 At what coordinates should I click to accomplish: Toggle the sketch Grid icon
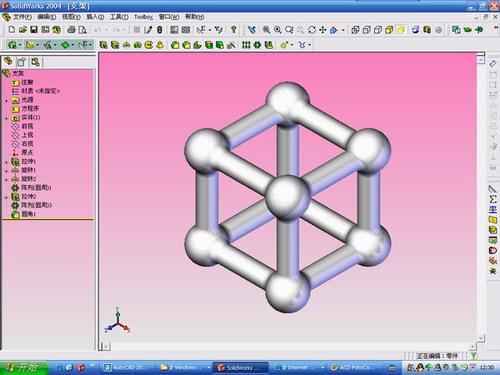point(137,30)
